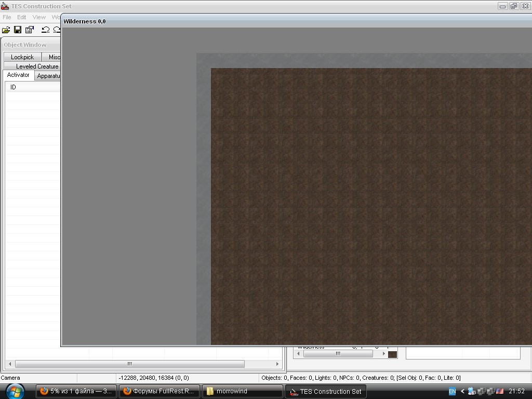Open the Edit menu
532x399 pixels.
coord(21,17)
